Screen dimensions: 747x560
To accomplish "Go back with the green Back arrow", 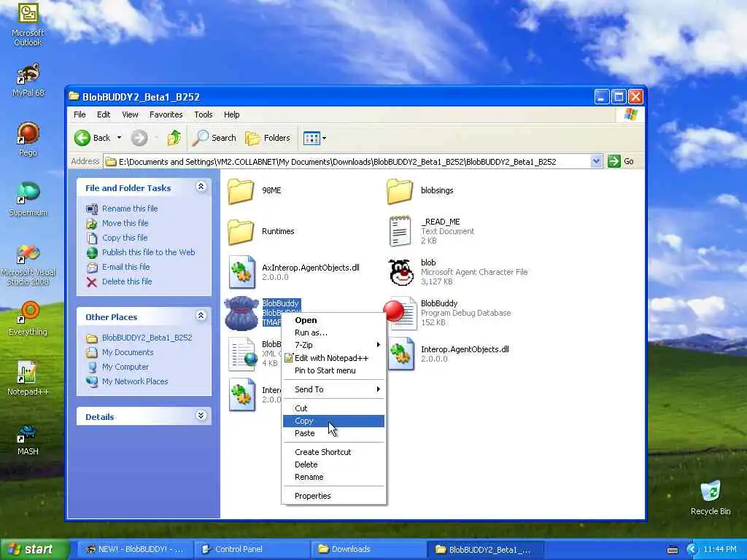I will 92,138.
